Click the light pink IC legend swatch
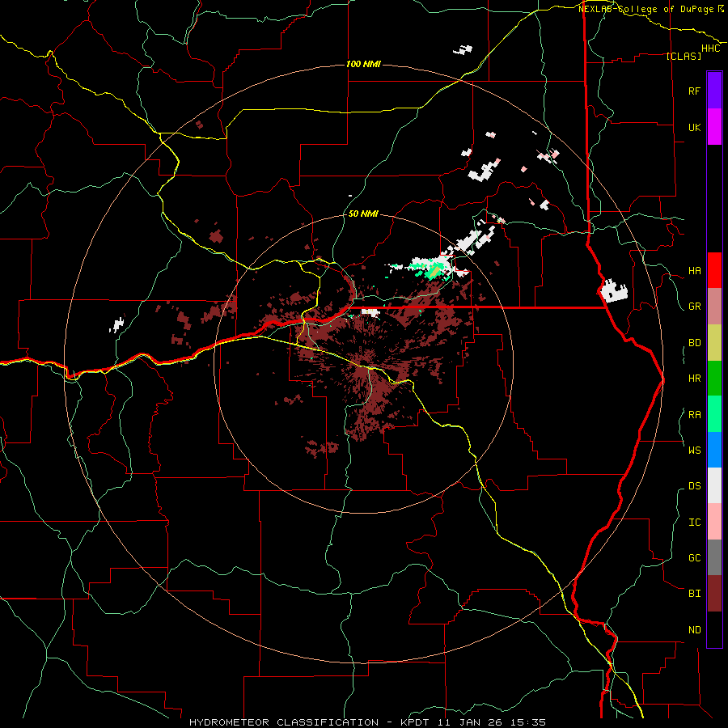 (x=714, y=522)
